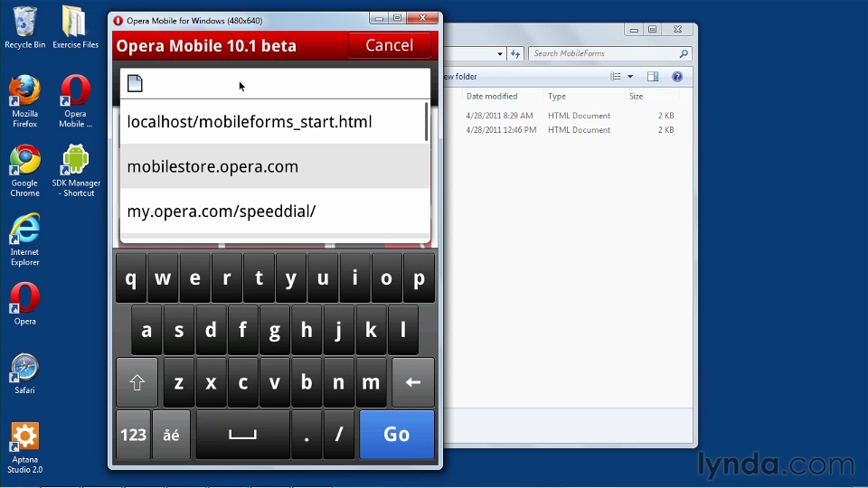868x488 pixels.
Task: Expand the Explorer address bar history dropdown
Action: (x=500, y=53)
